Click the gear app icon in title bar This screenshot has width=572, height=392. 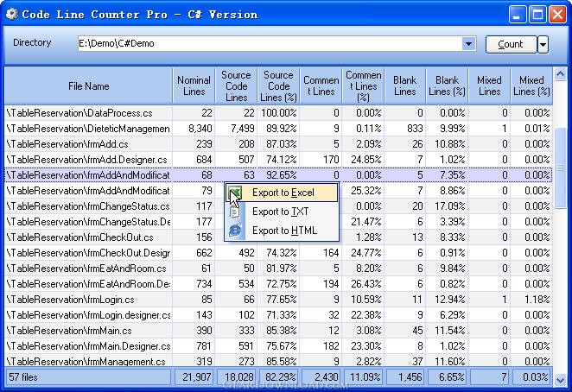12,14
